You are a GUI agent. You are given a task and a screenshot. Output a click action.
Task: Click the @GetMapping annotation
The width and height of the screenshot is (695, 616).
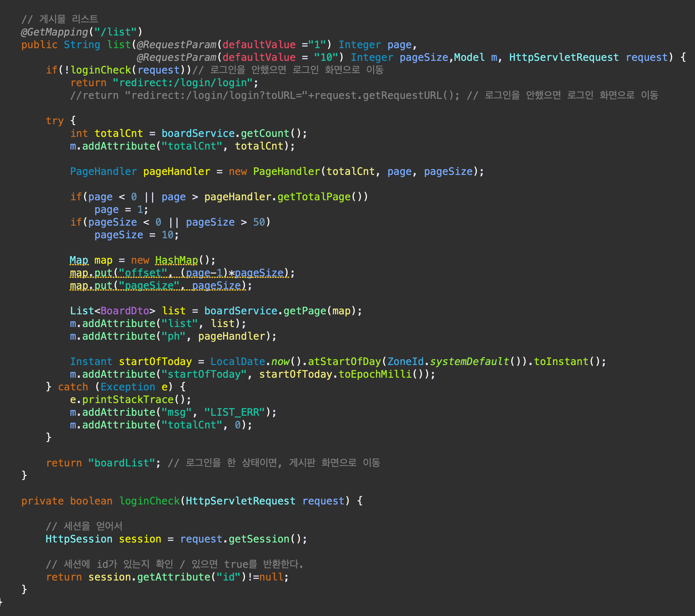[54, 32]
